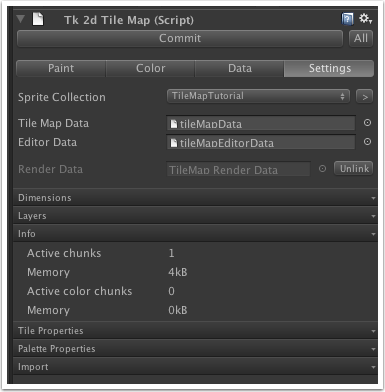This screenshot has height=392, width=385.
Task: Click the Editor Data label
Action: pyautogui.click(x=47, y=142)
